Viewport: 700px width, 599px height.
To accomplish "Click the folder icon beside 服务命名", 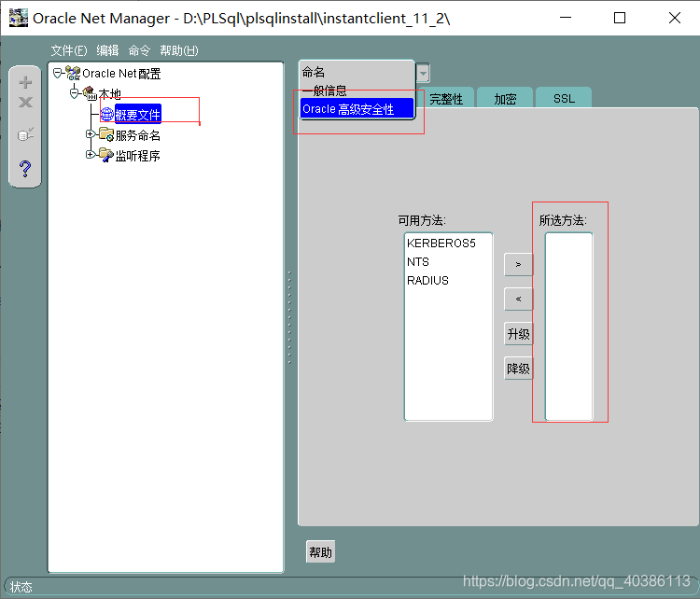I will [106, 134].
